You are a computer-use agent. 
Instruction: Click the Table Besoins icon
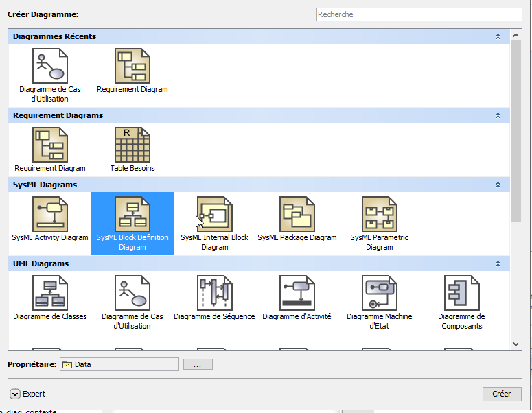(x=132, y=145)
